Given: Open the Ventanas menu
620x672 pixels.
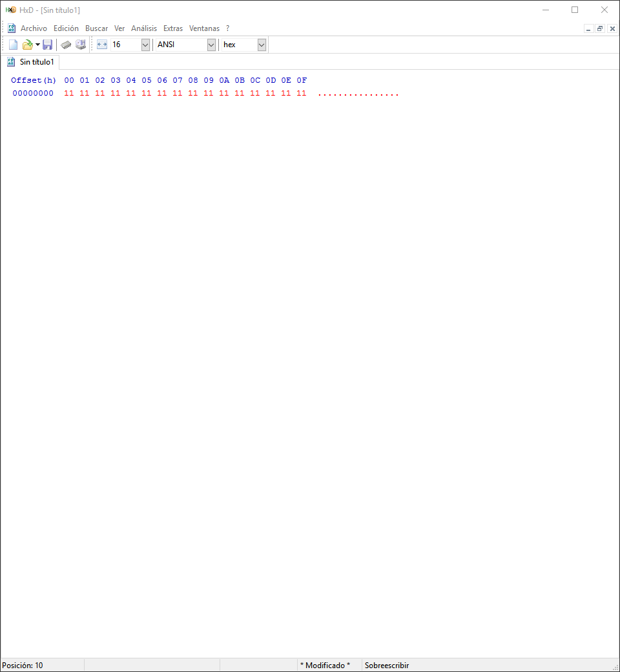Looking at the screenshot, I should [x=204, y=28].
